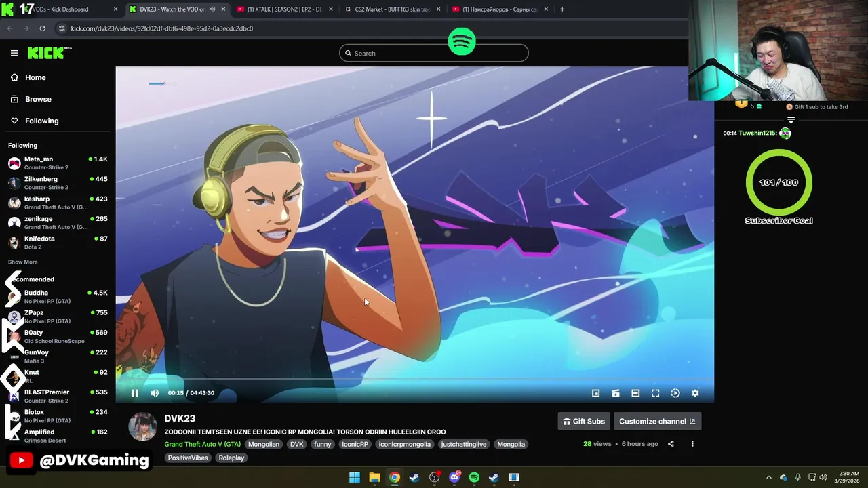Mute the video player volume
This screenshot has width=868, height=488.
click(155, 393)
